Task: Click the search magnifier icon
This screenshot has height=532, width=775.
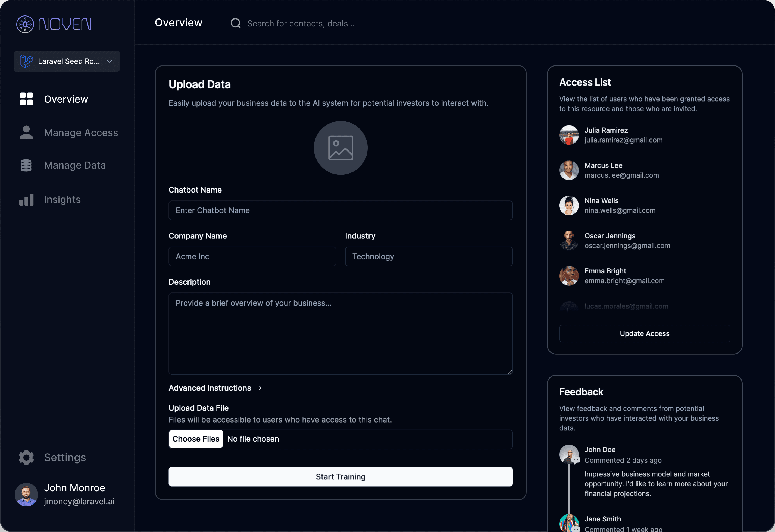Action: coord(235,23)
